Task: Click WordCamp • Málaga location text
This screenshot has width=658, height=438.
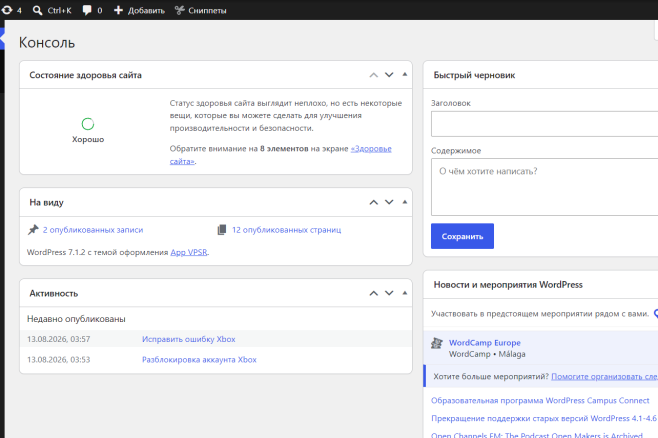Action: (x=487, y=354)
